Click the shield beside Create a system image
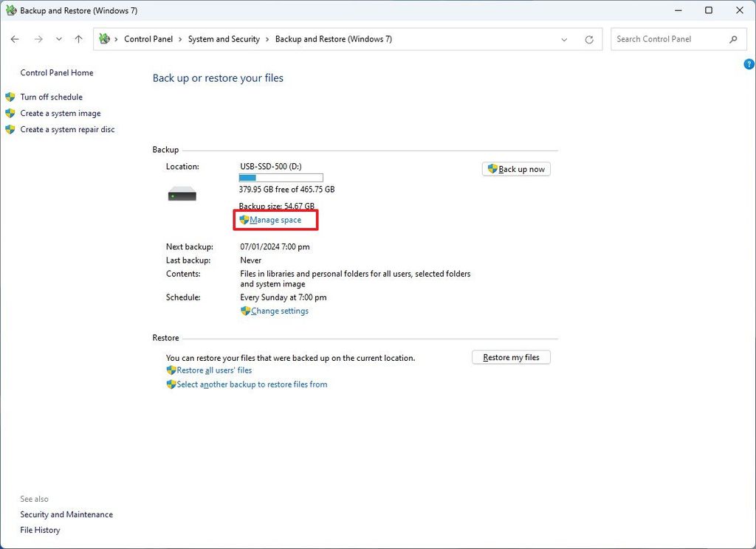756x549 pixels. (x=10, y=113)
